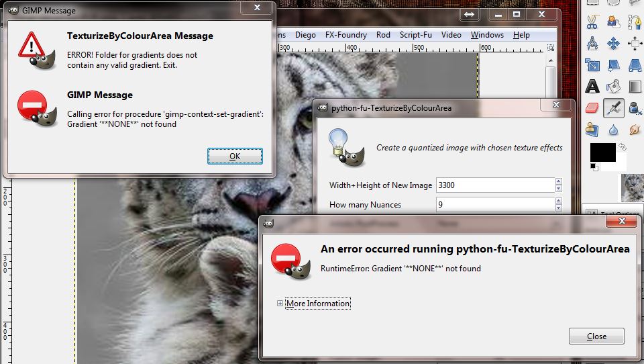Open the Diego menu
The height and width of the screenshot is (364, 644).
[306, 35]
